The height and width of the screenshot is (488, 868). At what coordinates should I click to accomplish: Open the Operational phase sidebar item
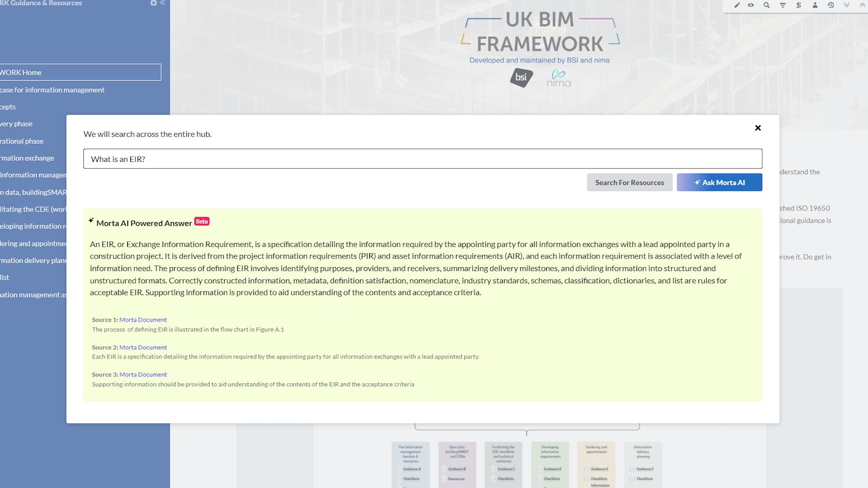(21, 141)
